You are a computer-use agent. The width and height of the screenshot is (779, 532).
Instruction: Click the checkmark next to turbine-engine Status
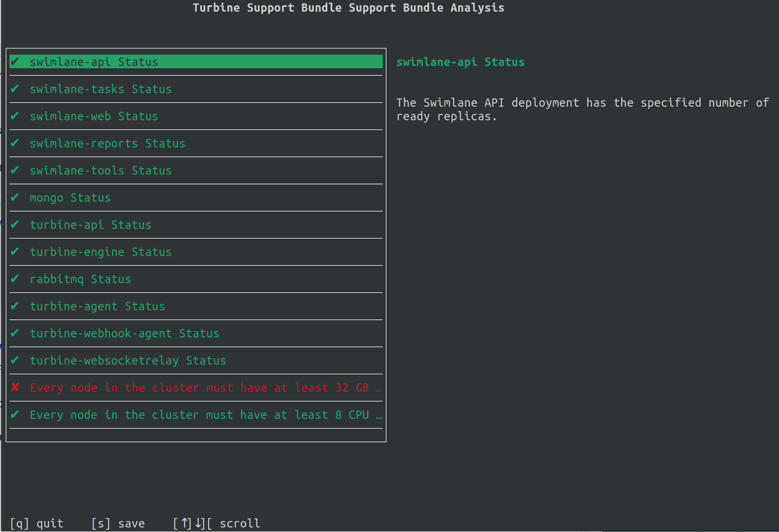[15, 251]
